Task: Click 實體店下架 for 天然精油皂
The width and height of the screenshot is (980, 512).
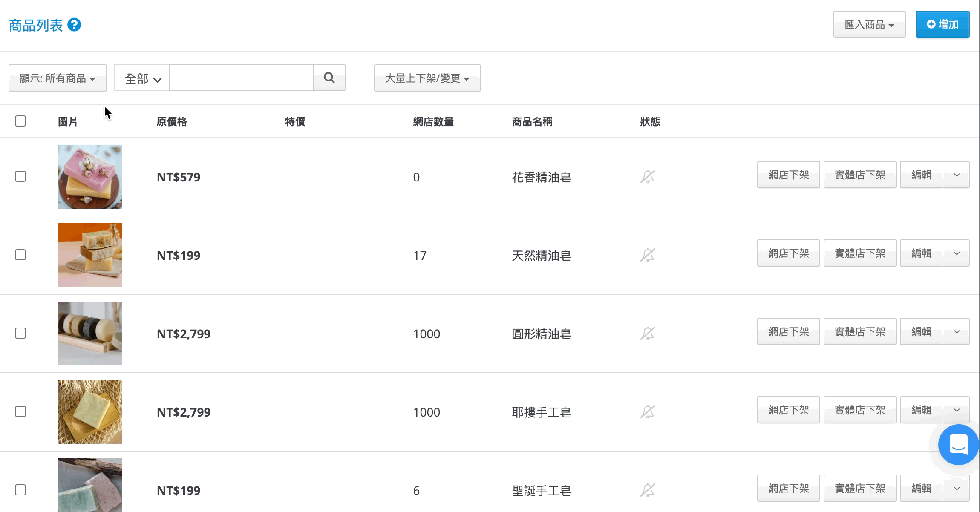Action: pos(860,253)
